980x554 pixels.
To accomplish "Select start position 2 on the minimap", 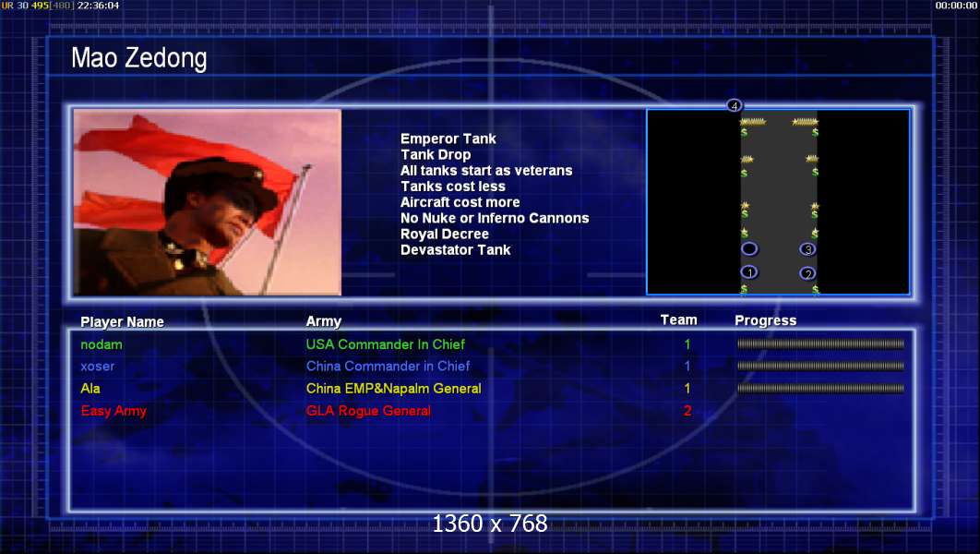I will [x=807, y=273].
